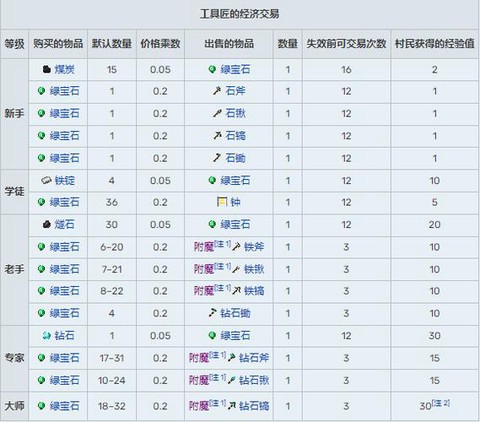Click the 村民获得的经验值 column header
This screenshot has height=422, width=480.
tap(435, 44)
